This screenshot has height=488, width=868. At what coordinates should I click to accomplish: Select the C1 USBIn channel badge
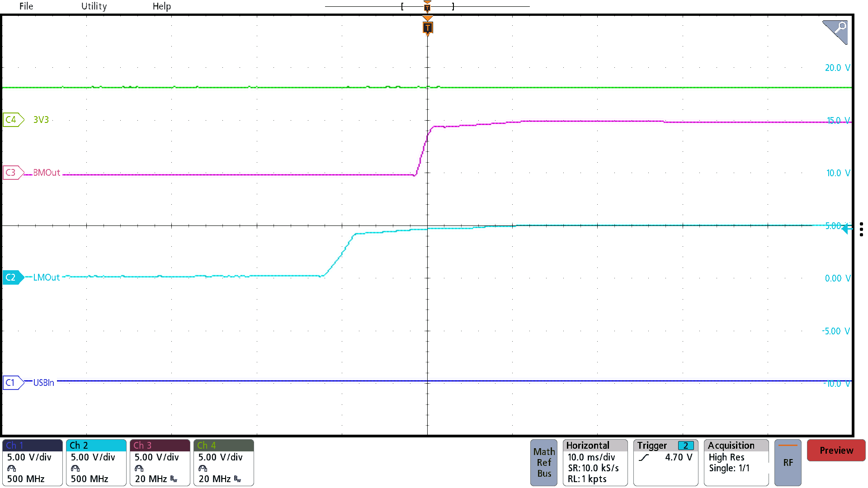point(11,382)
